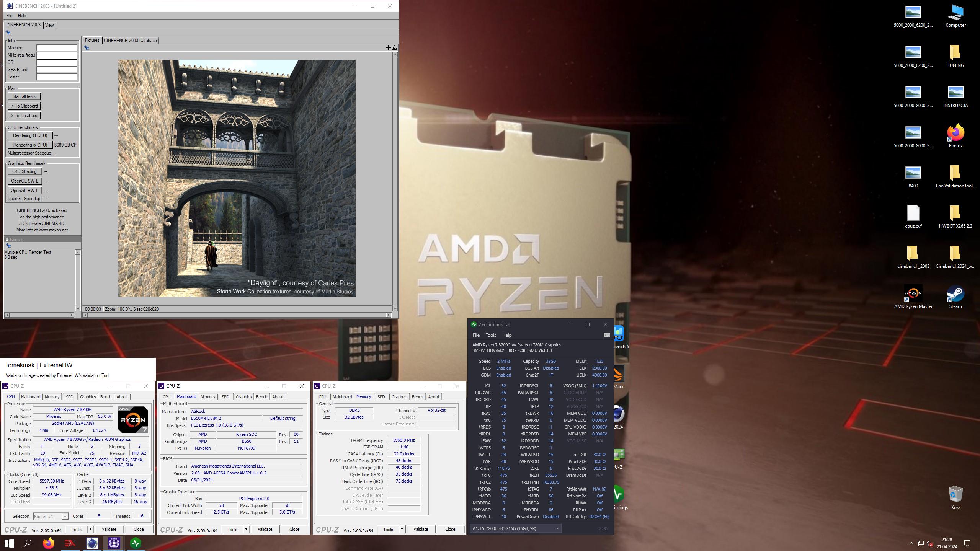Switch to the Cinebench View tab
This screenshot has height=551, width=980.
(49, 25)
